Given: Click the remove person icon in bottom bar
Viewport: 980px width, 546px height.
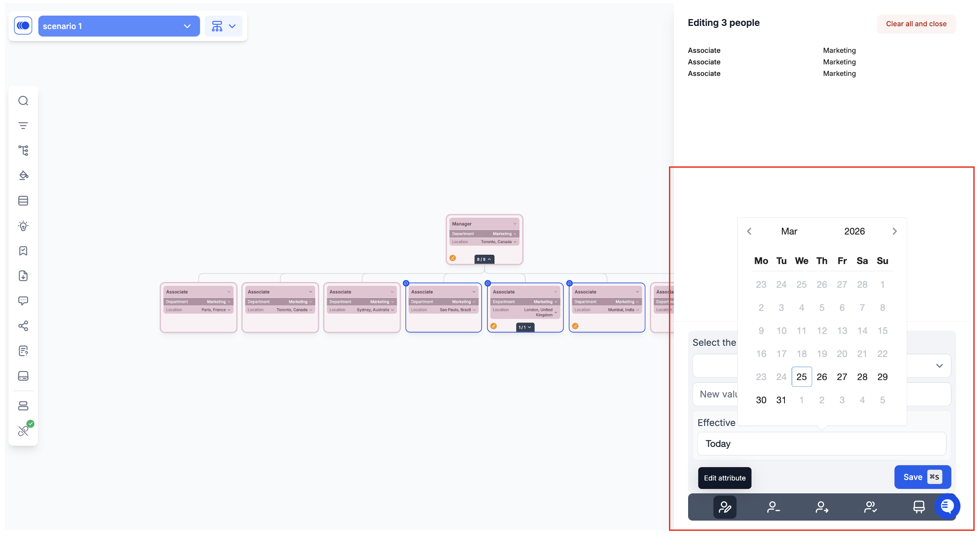Looking at the screenshot, I should pos(773,507).
